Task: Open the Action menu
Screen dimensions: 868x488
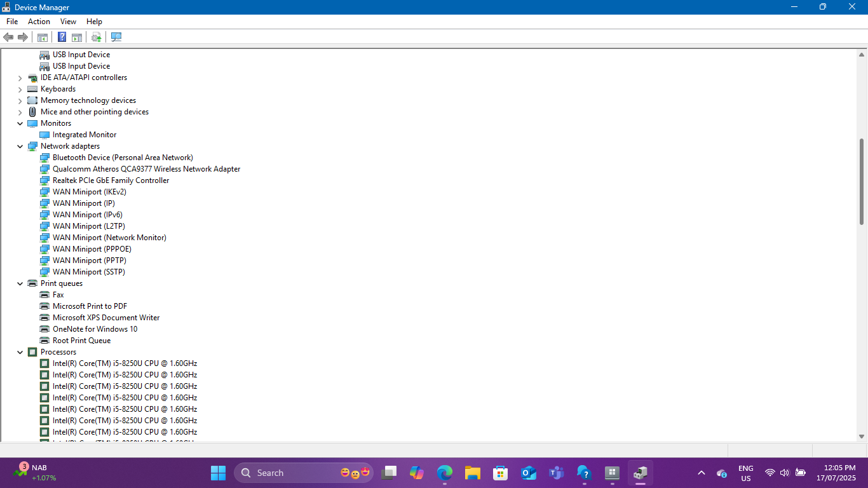Action: [39, 22]
